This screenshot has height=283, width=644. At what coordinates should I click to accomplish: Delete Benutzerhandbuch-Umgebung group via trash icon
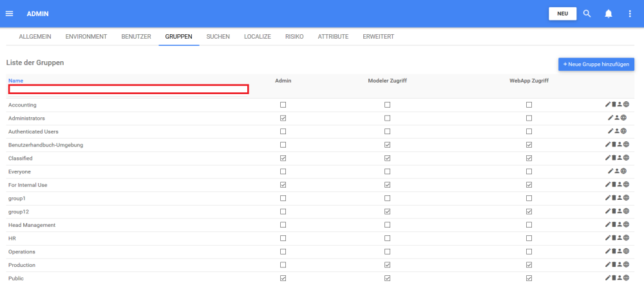click(x=614, y=145)
